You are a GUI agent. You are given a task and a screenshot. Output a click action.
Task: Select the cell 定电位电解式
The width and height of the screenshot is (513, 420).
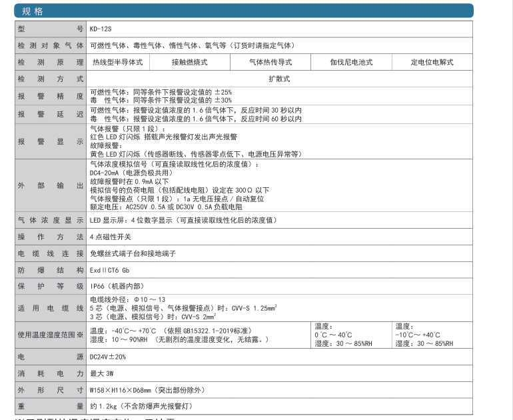point(432,62)
